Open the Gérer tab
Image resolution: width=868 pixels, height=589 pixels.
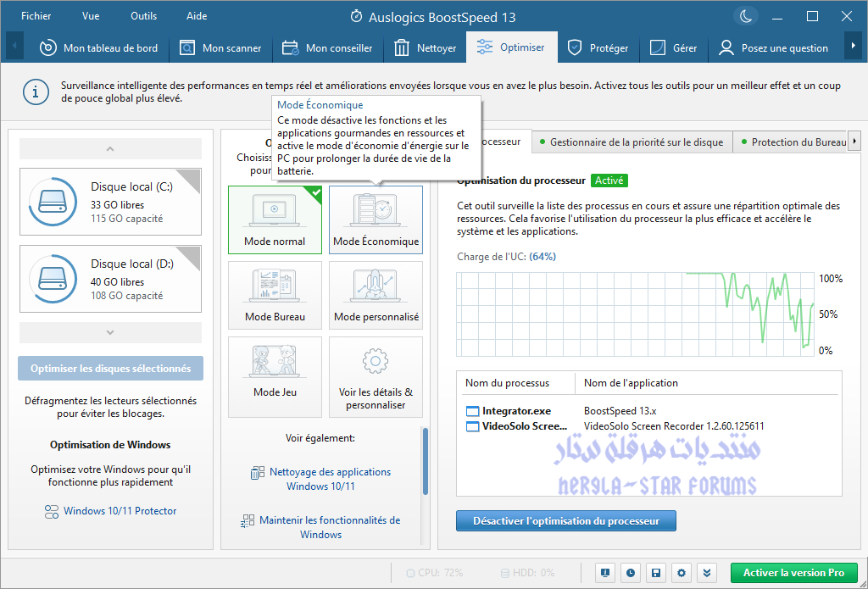[673, 48]
